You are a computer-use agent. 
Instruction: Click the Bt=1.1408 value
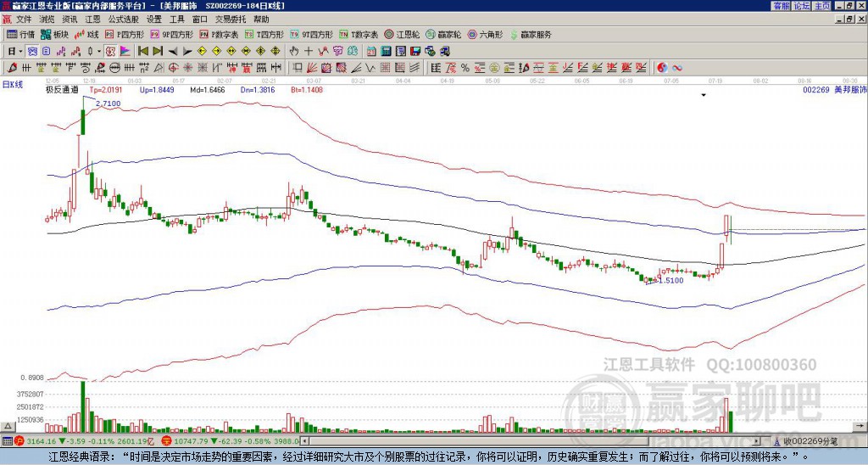pyautogui.click(x=307, y=89)
